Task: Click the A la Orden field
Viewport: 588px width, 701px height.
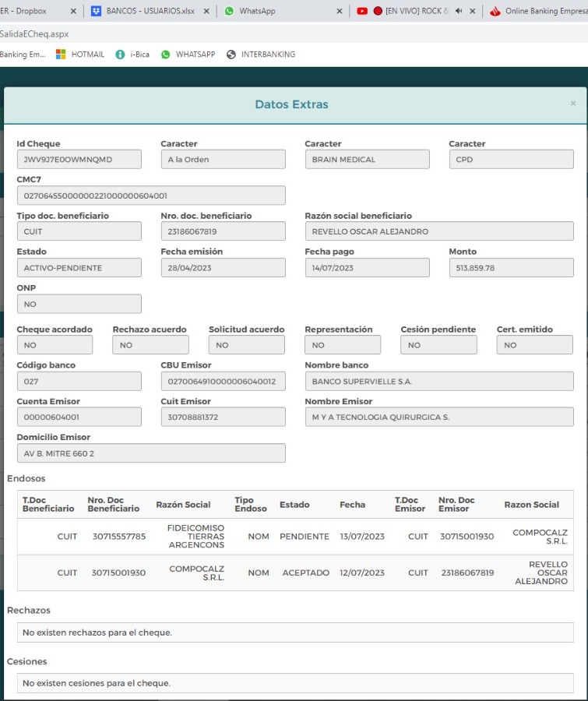Action: [223, 160]
